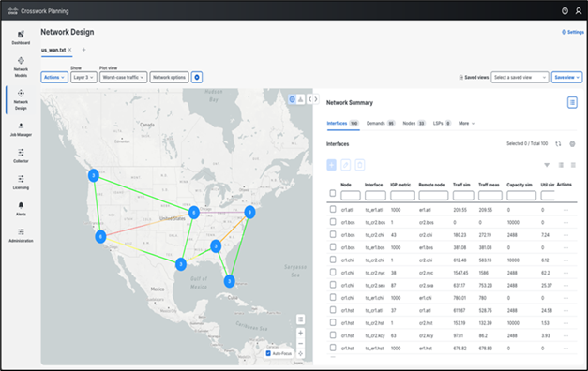Screen dimensions: 588x371
Task: Switch to the Nodes tab
Action: 414,124
